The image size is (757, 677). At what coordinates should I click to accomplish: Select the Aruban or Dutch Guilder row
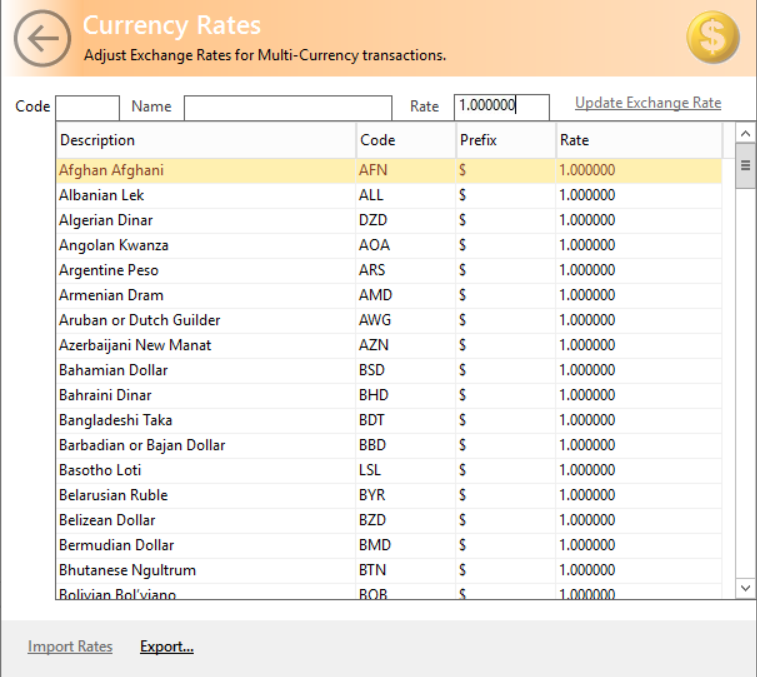point(389,320)
